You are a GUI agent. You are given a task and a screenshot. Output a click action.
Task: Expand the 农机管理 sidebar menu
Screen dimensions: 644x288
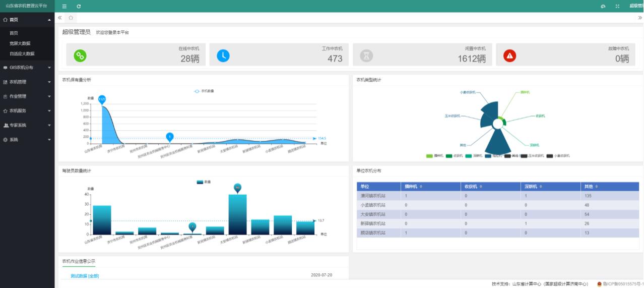coord(27,82)
